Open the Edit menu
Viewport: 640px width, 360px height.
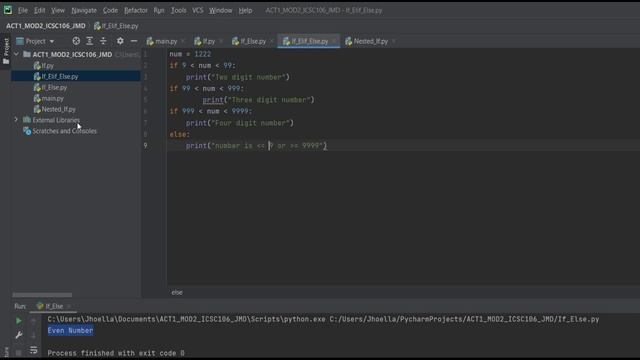40,10
